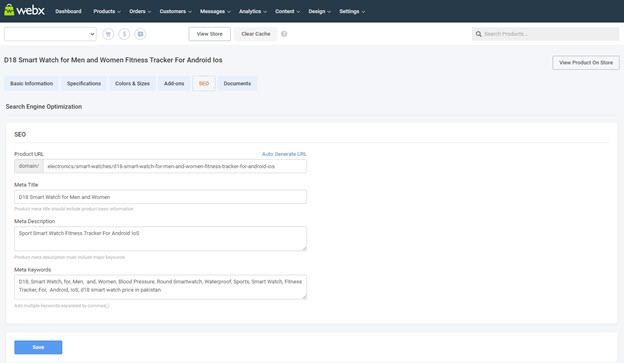The width and height of the screenshot is (624, 363).
Task: Open the message bubble icon shortcut
Action: pyautogui.click(x=140, y=34)
